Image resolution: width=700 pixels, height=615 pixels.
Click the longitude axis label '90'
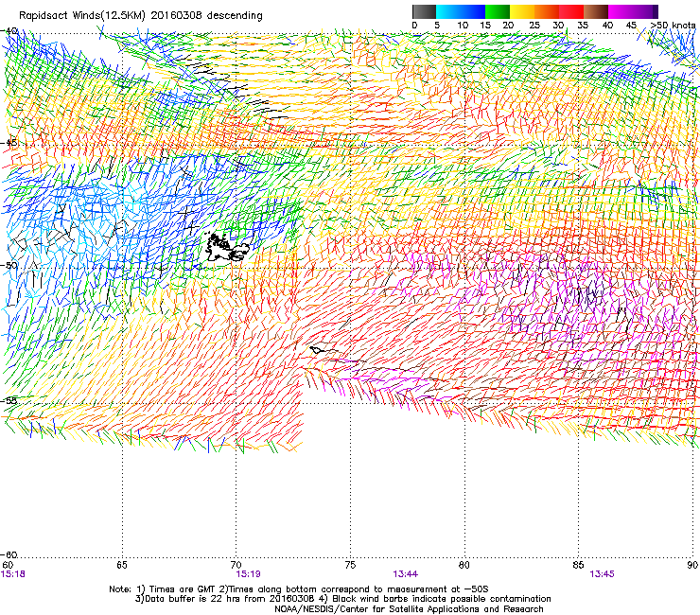tap(692, 566)
